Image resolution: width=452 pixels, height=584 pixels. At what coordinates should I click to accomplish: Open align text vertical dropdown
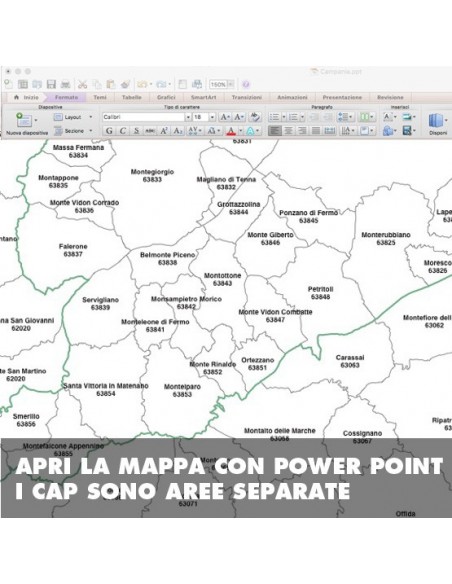tap(366, 131)
